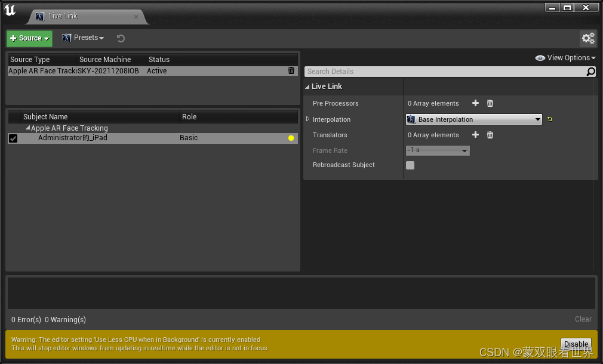The image size is (603, 364).
Task: Click the Unreal Engine logo icon
Action: click(x=10, y=10)
